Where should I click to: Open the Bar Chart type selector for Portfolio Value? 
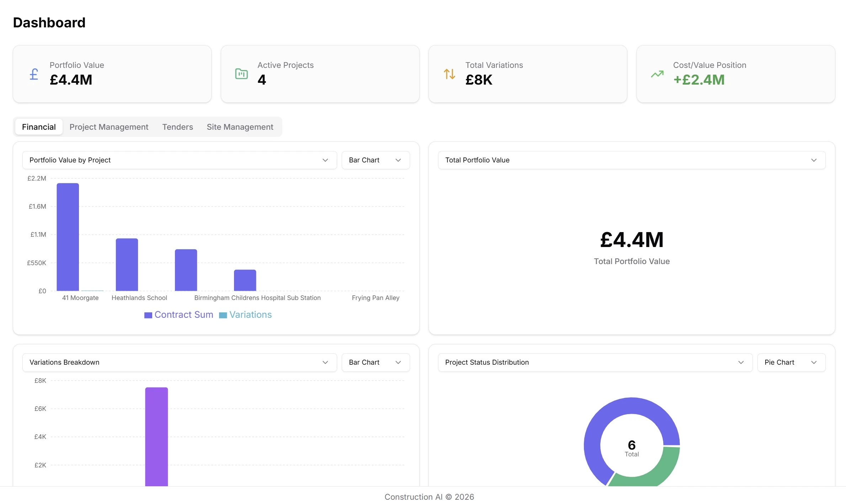pyautogui.click(x=376, y=160)
